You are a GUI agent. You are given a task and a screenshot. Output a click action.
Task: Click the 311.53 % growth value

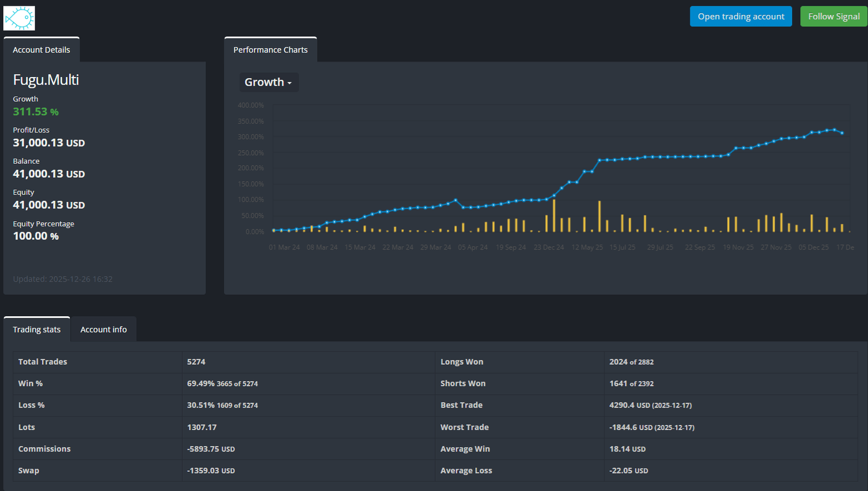(x=35, y=111)
